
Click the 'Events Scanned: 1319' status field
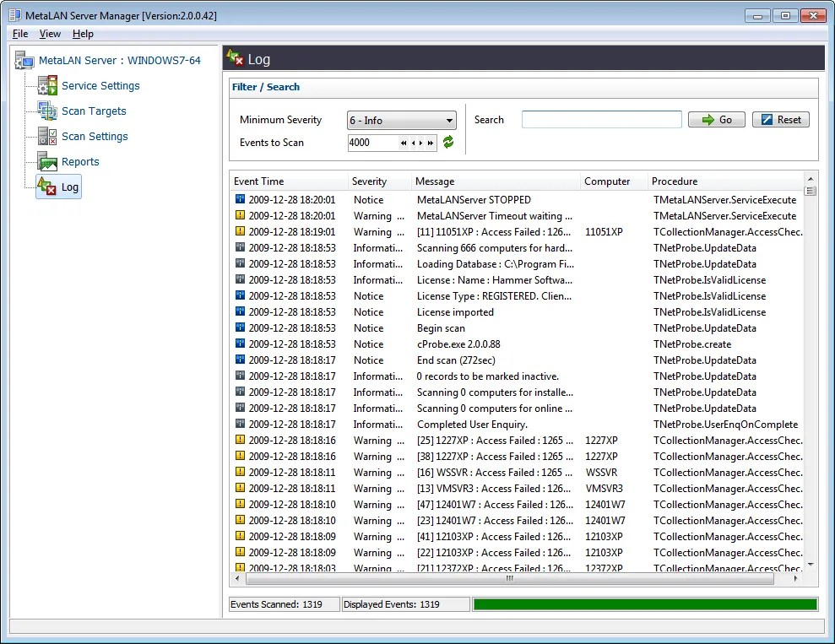285,604
